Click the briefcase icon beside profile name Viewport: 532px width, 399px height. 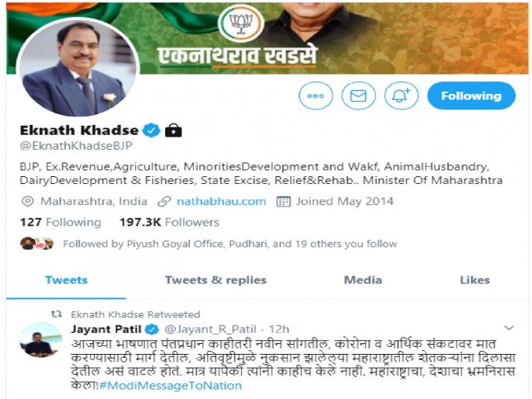click(x=174, y=130)
